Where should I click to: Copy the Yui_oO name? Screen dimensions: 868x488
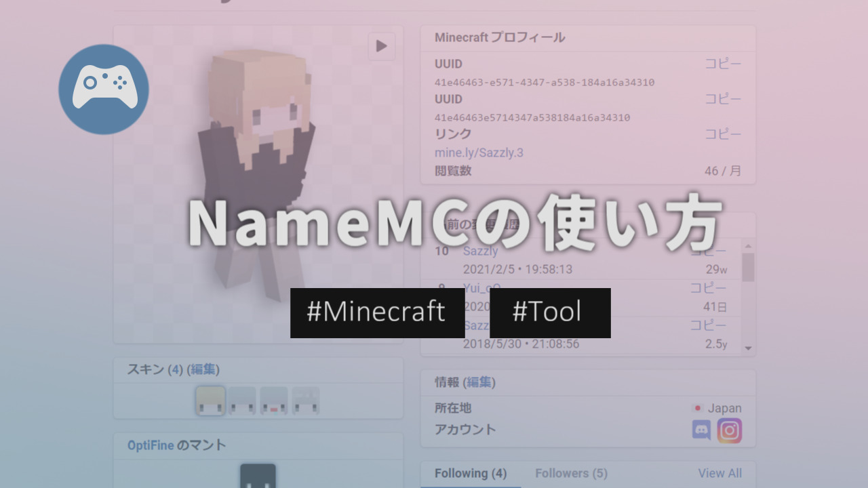(x=708, y=288)
